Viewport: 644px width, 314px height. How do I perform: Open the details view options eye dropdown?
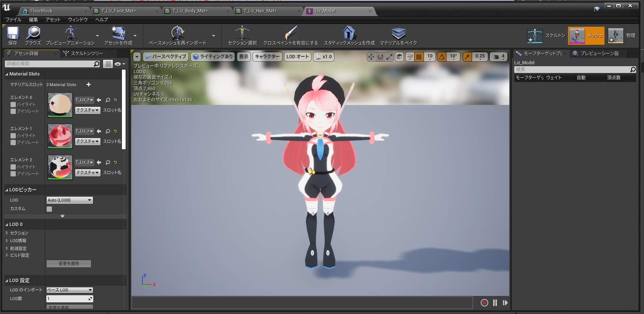119,64
